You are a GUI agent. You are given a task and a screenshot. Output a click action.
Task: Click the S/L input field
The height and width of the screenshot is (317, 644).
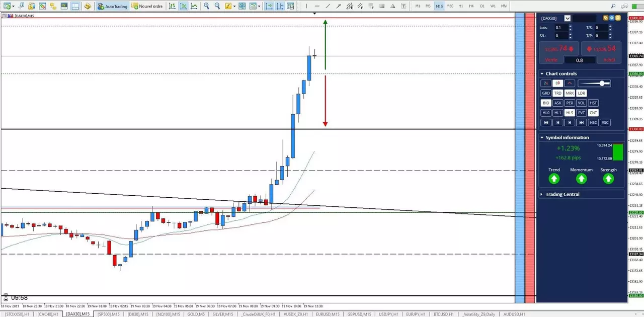coord(561,36)
